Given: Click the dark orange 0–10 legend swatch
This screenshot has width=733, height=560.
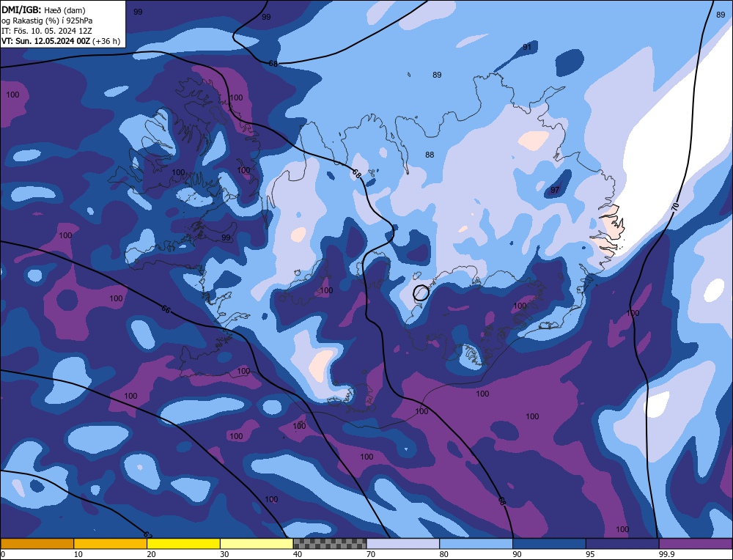Looking at the screenshot, I should point(37,543).
